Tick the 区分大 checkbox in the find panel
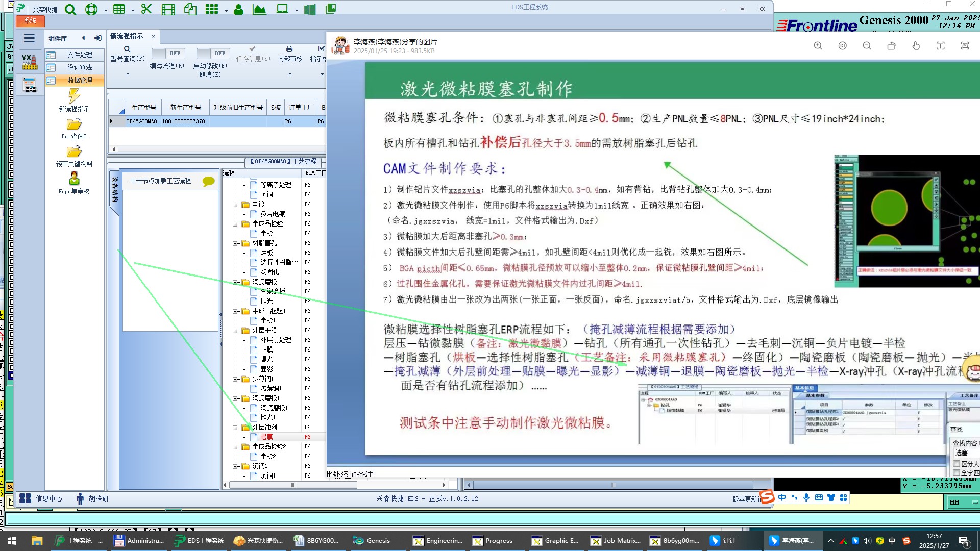 click(957, 464)
